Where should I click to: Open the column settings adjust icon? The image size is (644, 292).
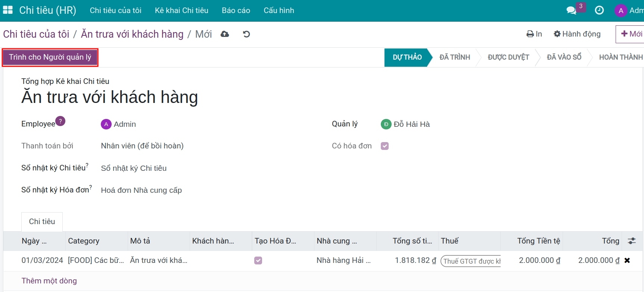[632, 241]
